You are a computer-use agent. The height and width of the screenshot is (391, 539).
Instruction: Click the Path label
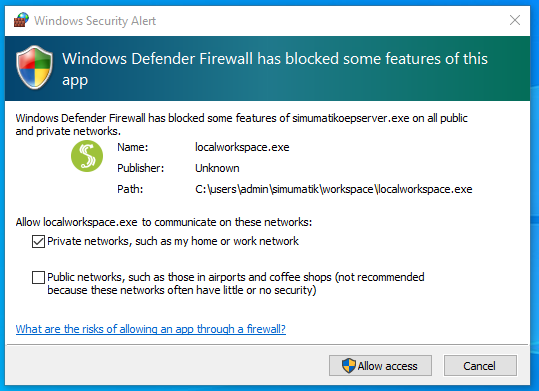[x=130, y=189]
